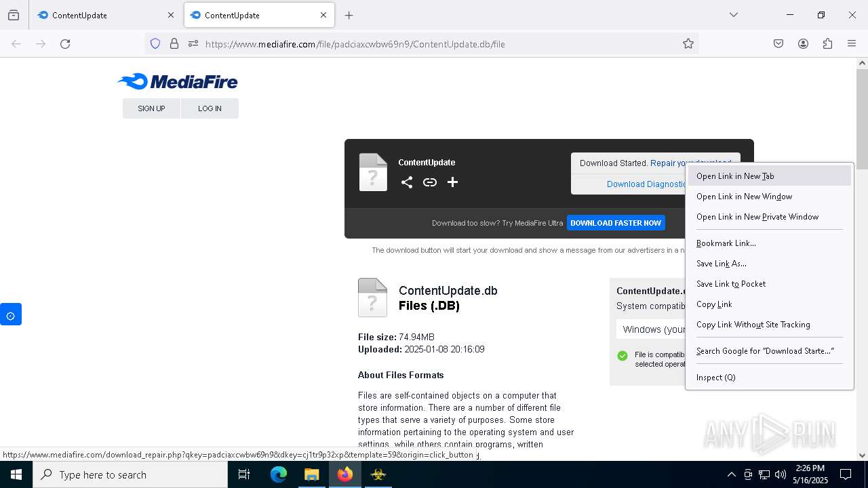
Task: Open the Save to Pocket toolbar icon
Action: pos(778,44)
